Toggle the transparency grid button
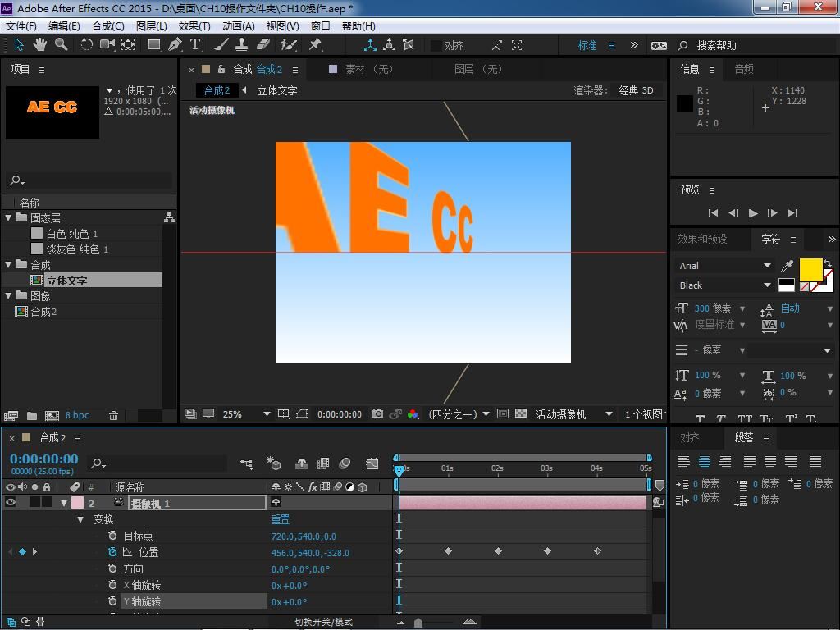Image resolution: width=840 pixels, height=630 pixels. (521, 413)
